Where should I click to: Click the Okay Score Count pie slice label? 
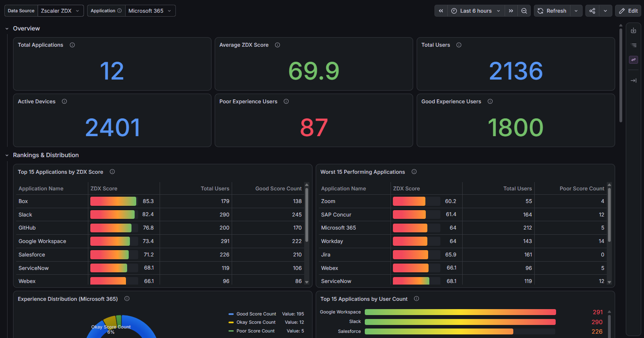(x=111, y=329)
